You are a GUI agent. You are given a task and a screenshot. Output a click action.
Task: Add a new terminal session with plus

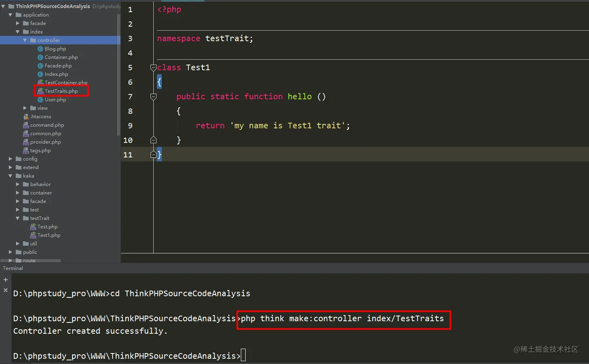(x=6, y=280)
